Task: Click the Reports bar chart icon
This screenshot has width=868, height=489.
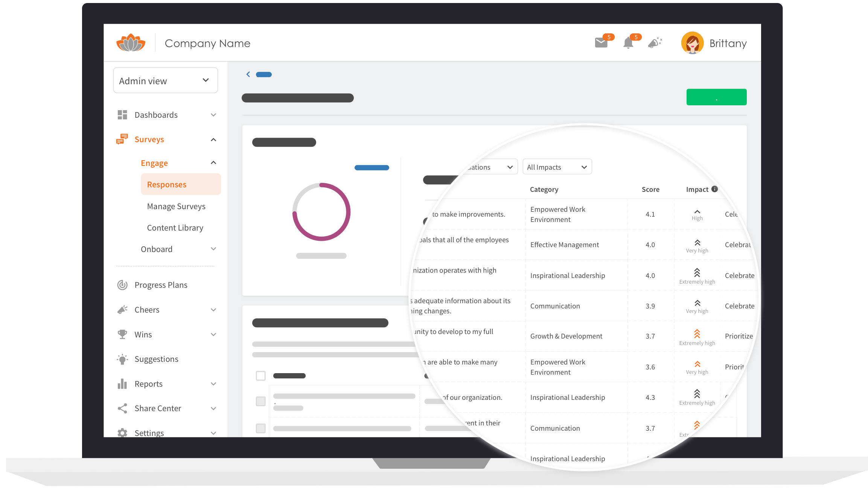Action: [123, 384]
